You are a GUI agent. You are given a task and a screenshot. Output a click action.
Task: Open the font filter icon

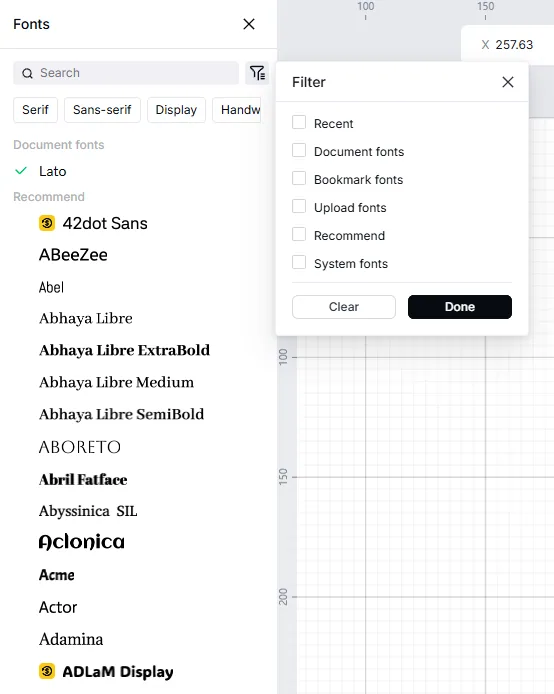point(257,73)
